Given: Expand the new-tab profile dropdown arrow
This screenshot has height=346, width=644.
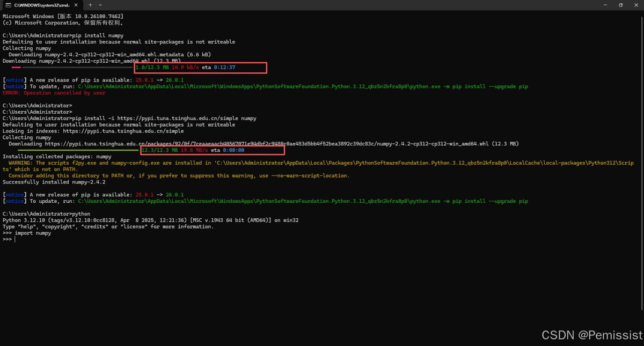Looking at the screenshot, I should pos(100,5).
